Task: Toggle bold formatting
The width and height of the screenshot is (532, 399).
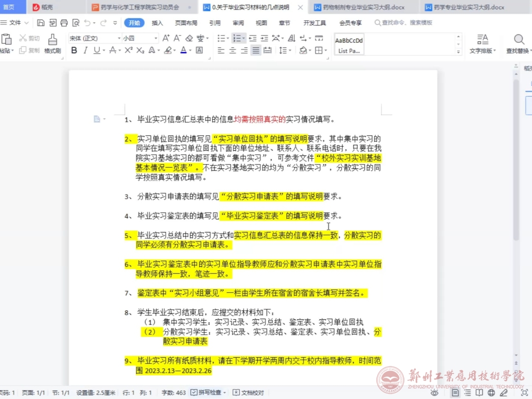Action: coord(74,50)
